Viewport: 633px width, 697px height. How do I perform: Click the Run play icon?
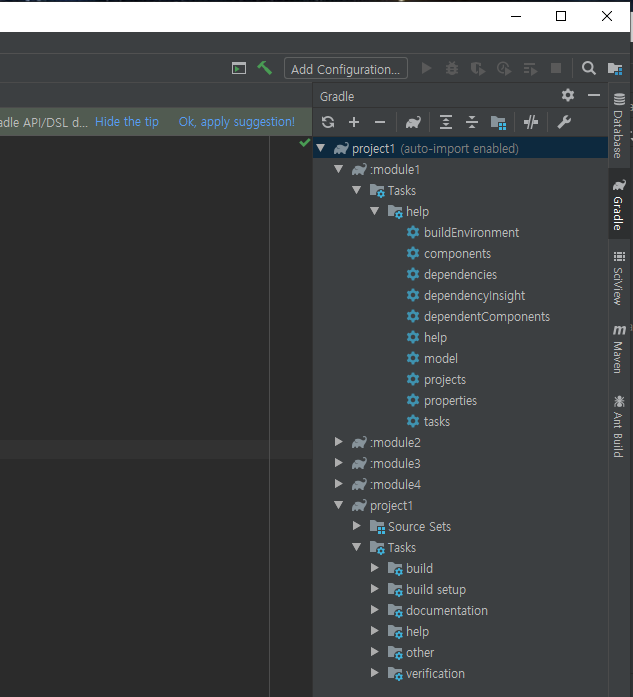(x=426, y=68)
